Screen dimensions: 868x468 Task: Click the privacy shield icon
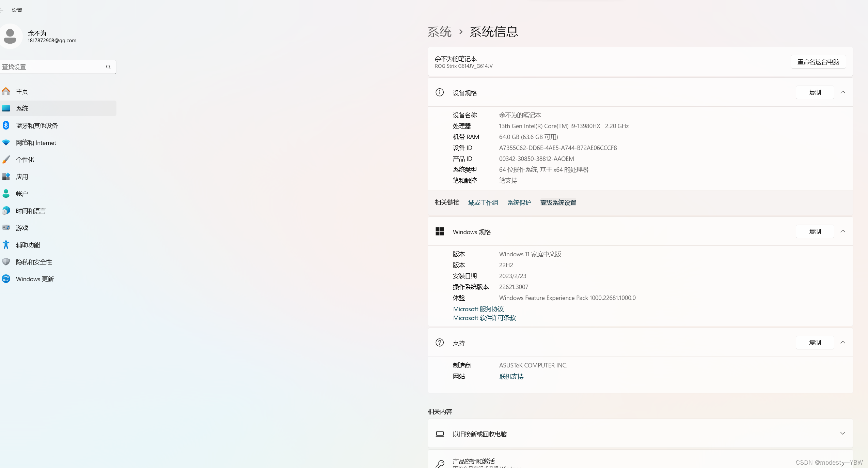[x=6, y=261]
